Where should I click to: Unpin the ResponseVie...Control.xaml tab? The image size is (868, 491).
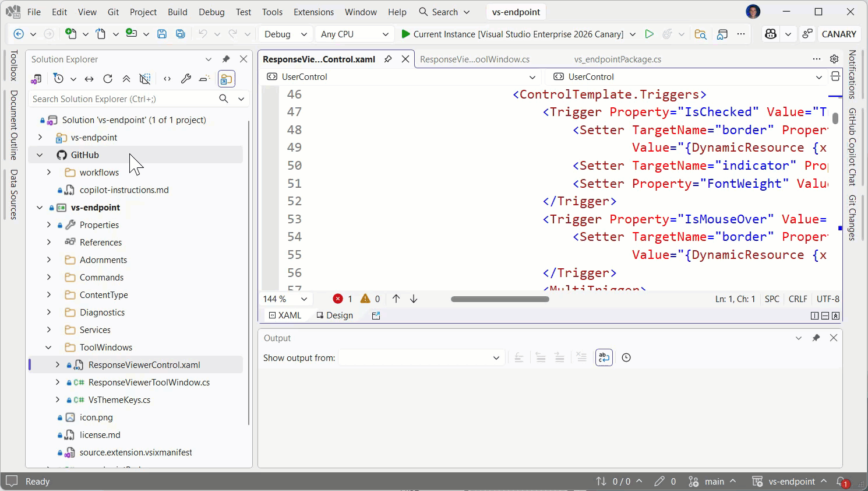point(388,58)
